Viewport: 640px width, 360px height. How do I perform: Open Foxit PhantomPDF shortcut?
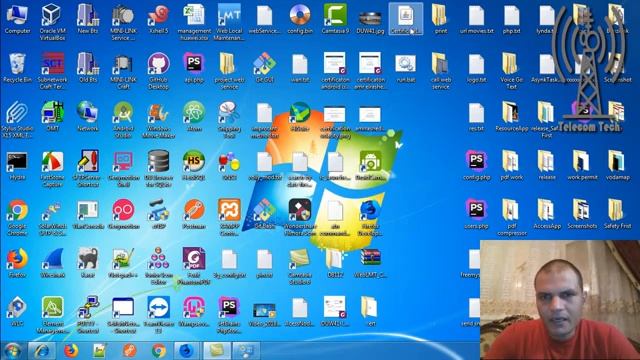click(x=194, y=266)
